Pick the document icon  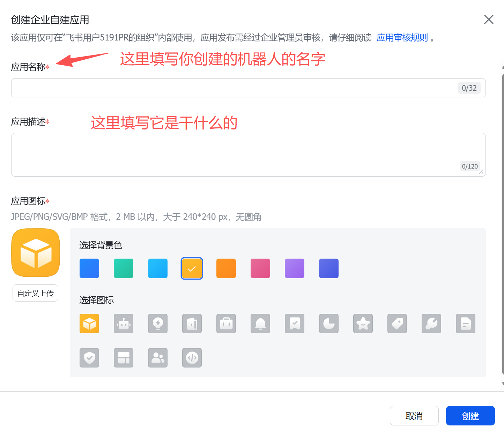coord(465,324)
